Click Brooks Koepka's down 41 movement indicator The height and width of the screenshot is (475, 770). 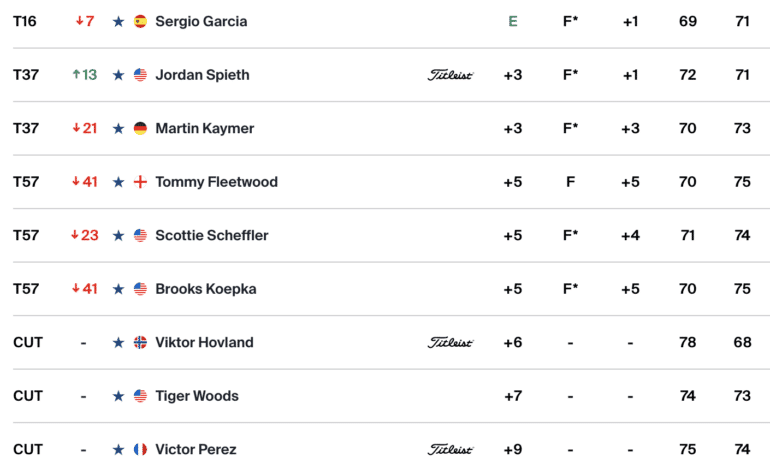coord(84,289)
